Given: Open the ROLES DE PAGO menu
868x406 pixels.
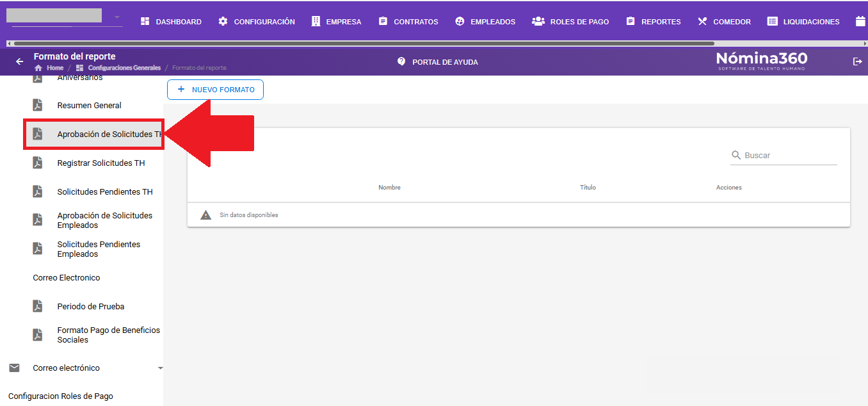Looking at the screenshot, I should (x=570, y=22).
